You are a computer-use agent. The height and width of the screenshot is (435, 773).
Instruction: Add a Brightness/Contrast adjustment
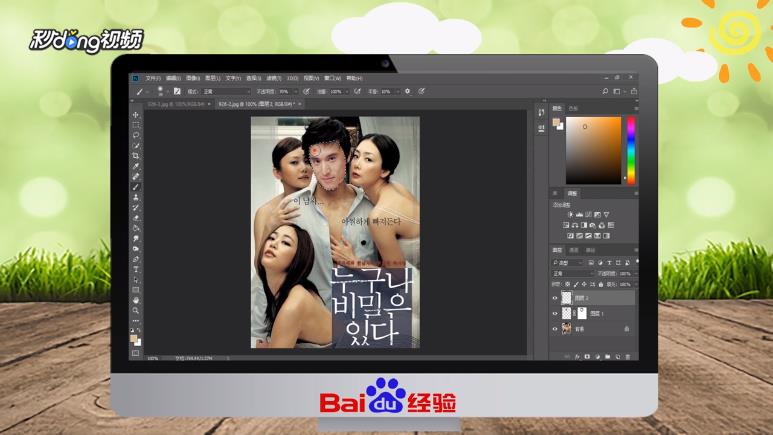coord(571,215)
